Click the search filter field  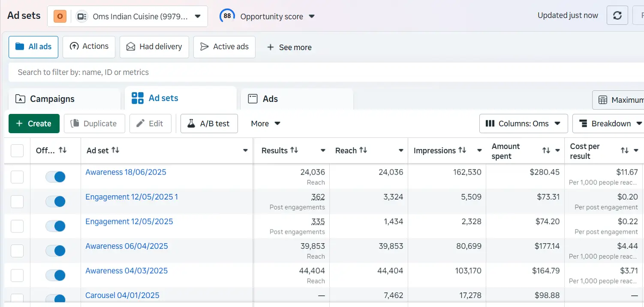pos(172,72)
